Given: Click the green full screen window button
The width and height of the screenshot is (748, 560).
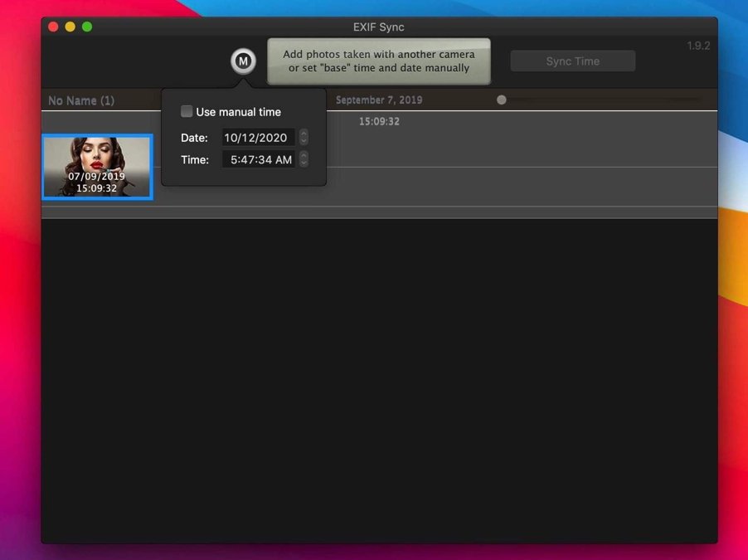Looking at the screenshot, I should point(87,27).
